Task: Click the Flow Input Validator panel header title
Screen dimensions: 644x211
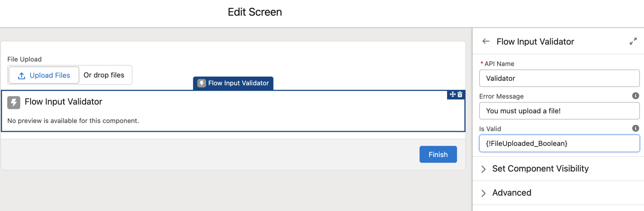Action: point(535,41)
